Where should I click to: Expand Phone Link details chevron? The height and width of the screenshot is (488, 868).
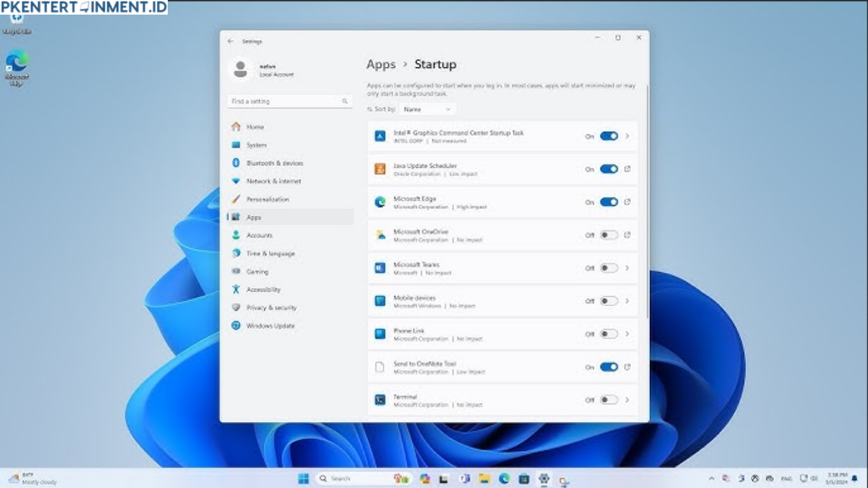(x=627, y=334)
